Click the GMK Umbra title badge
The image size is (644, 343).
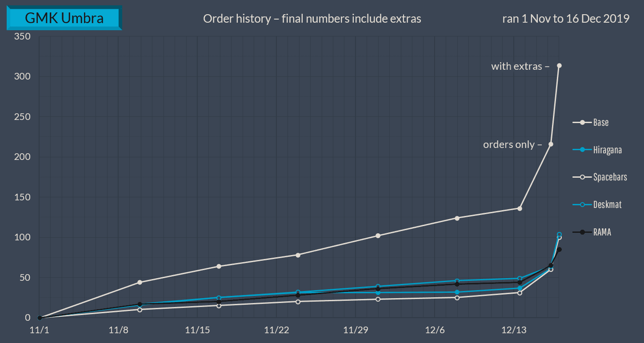click(64, 18)
